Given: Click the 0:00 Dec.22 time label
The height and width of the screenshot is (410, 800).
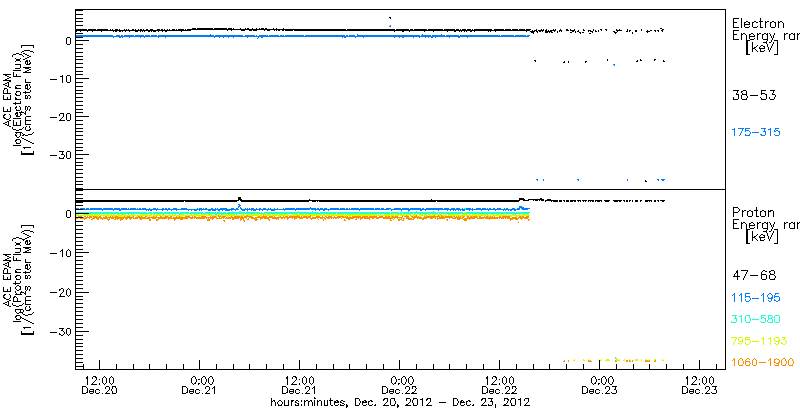Looking at the screenshot, I should [400, 386].
